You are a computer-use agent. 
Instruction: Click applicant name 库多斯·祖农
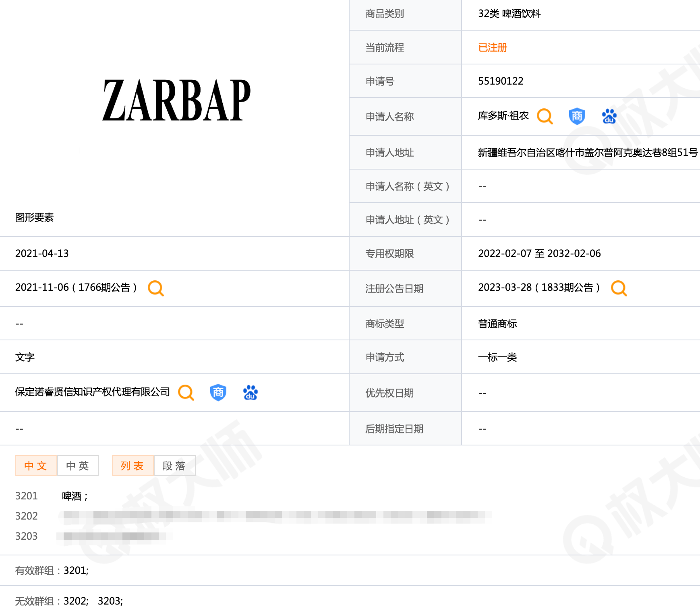tap(503, 116)
